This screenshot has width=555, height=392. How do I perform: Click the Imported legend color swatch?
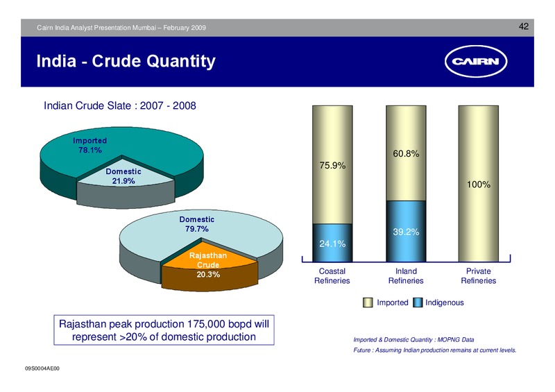(x=368, y=302)
